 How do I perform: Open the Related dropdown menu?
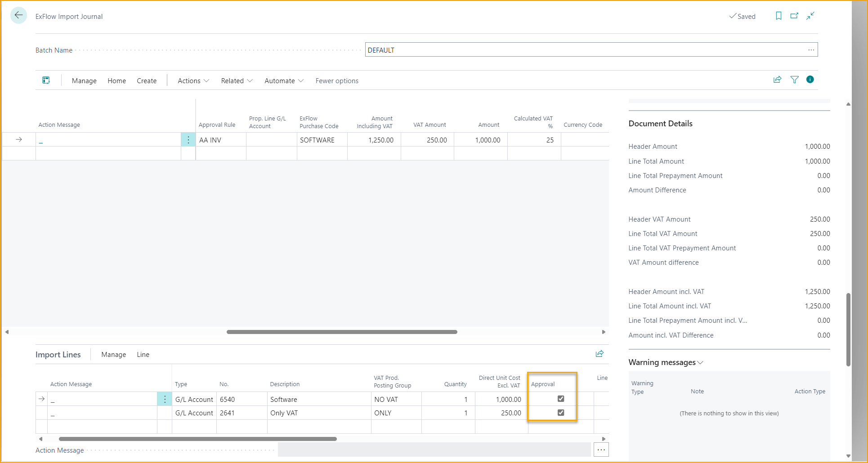tap(237, 81)
